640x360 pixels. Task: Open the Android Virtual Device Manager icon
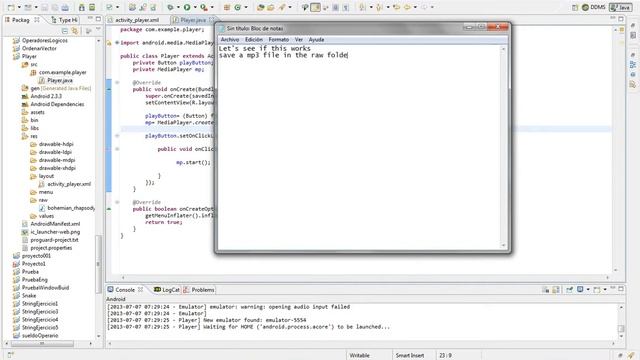[92, 7]
